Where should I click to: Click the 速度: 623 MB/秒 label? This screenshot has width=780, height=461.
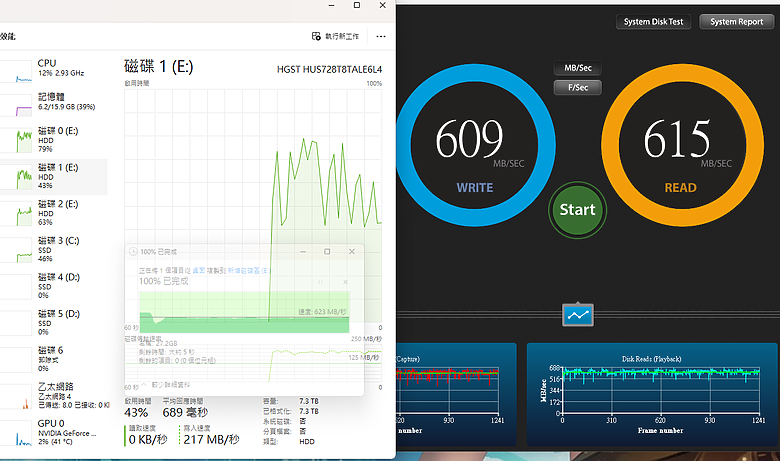(322, 312)
